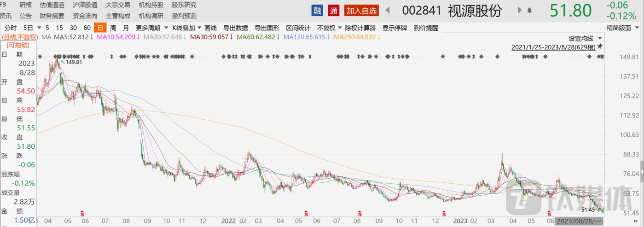Screen dimensions: 644x227
Task: Click the leftmost red S marker on timeline
Action: coord(83,213)
